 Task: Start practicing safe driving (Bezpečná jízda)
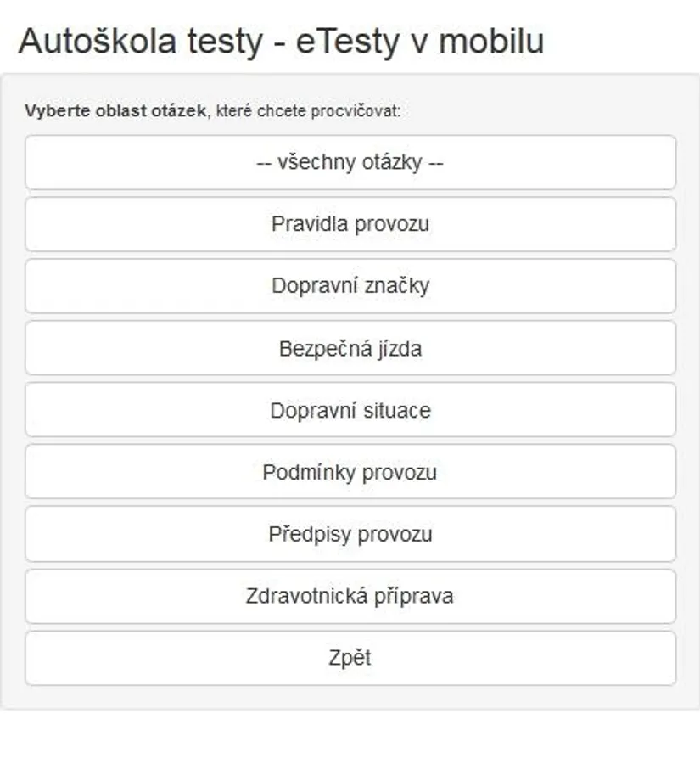pyautogui.click(x=350, y=348)
